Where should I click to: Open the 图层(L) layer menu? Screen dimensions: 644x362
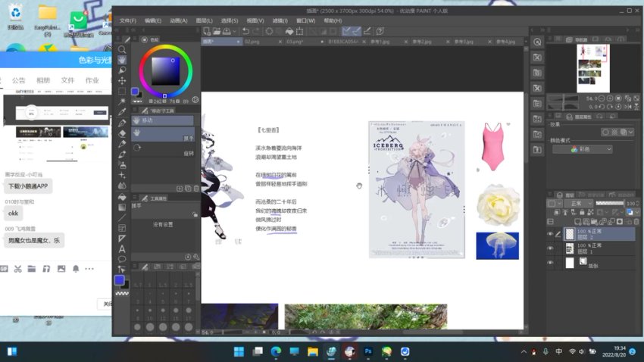205,20
